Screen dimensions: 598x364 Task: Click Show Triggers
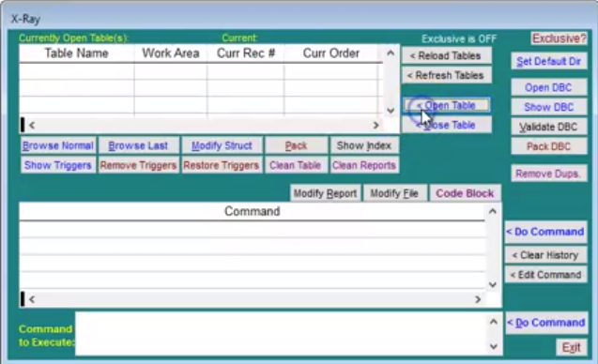[58, 165]
